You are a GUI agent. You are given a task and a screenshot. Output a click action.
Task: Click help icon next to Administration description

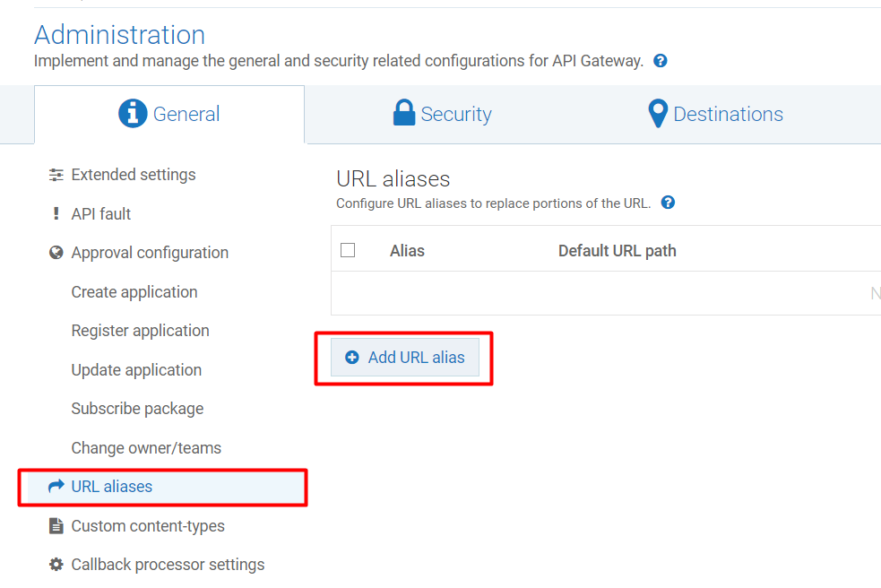pos(661,61)
